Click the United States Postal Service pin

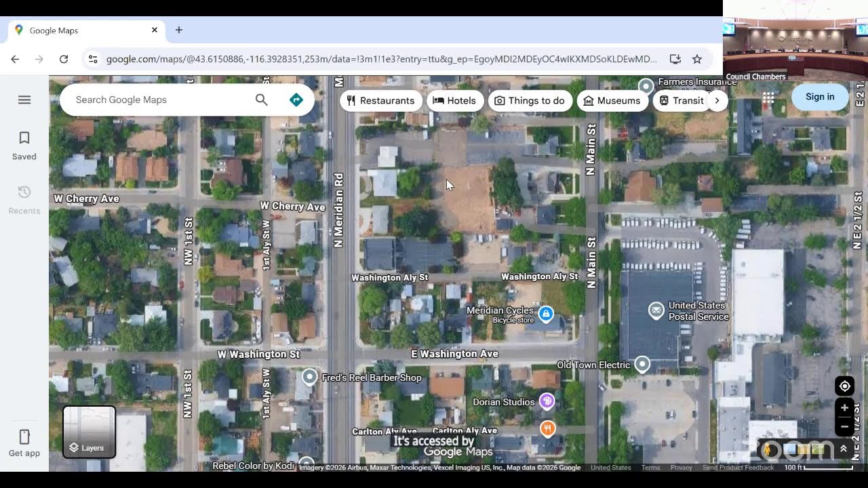(x=656, y=310)
